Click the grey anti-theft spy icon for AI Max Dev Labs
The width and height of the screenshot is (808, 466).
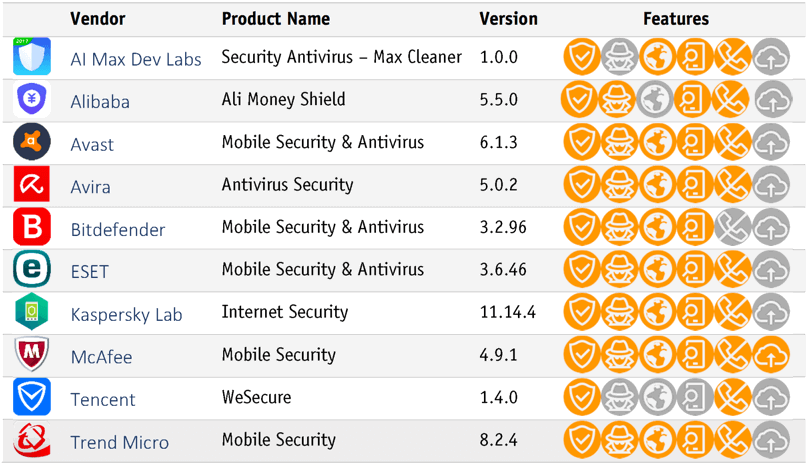click(x=619, y=58)
